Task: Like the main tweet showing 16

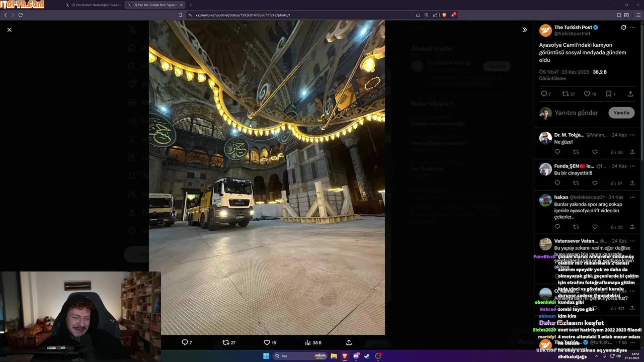Action: tap(590, 94)
